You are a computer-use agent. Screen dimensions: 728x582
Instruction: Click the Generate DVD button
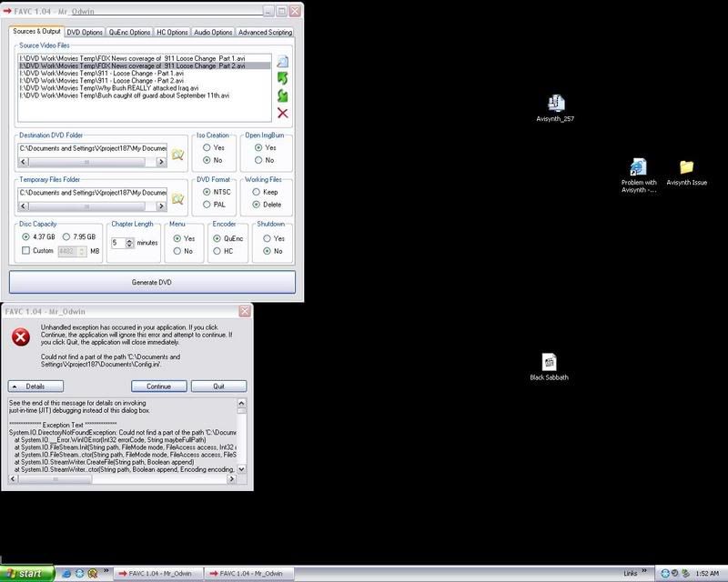point(152,282)
